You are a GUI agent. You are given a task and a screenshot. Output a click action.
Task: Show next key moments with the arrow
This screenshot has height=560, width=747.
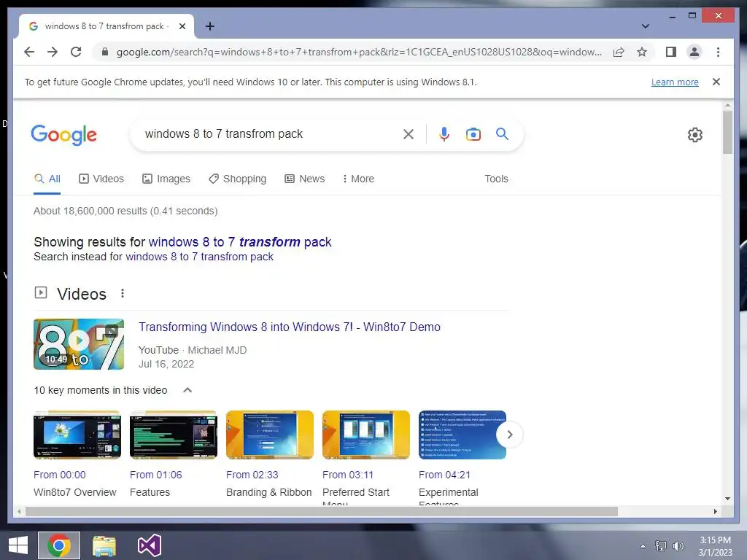[510, 435]
